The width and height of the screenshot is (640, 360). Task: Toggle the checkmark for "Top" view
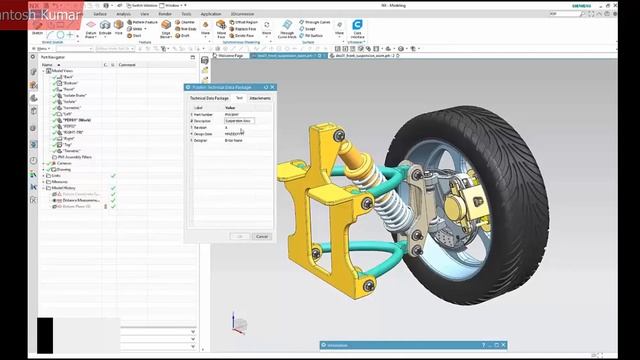tap(54, 144)
